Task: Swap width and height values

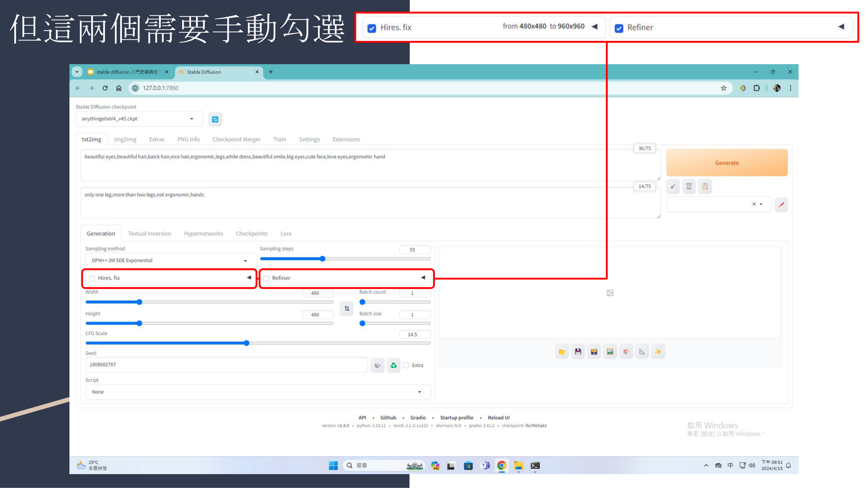Action: click(x=347, y=308)
